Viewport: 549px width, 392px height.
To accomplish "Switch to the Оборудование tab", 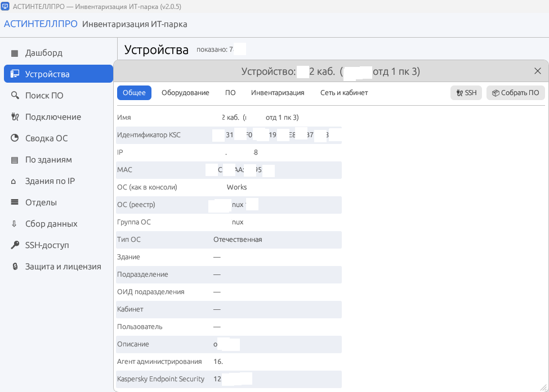I will point(185,93).
